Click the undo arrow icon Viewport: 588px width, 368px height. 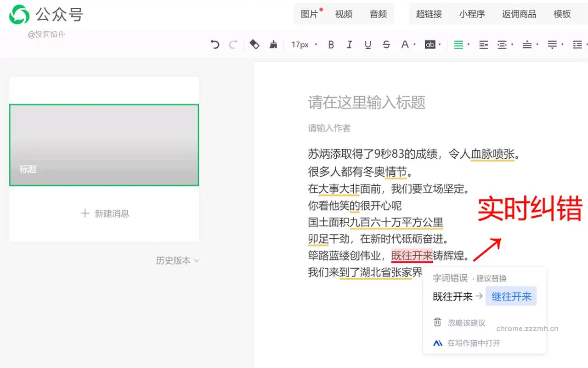click(215, 45)
